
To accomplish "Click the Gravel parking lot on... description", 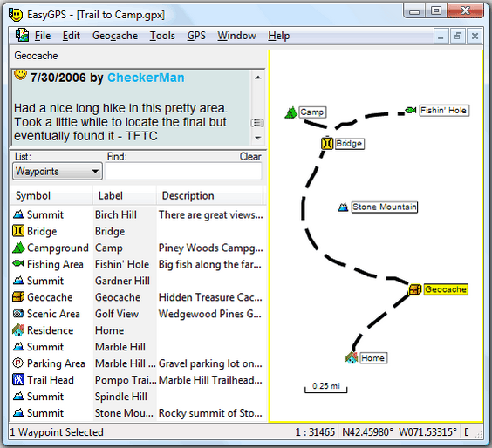I will pos(210,363).
